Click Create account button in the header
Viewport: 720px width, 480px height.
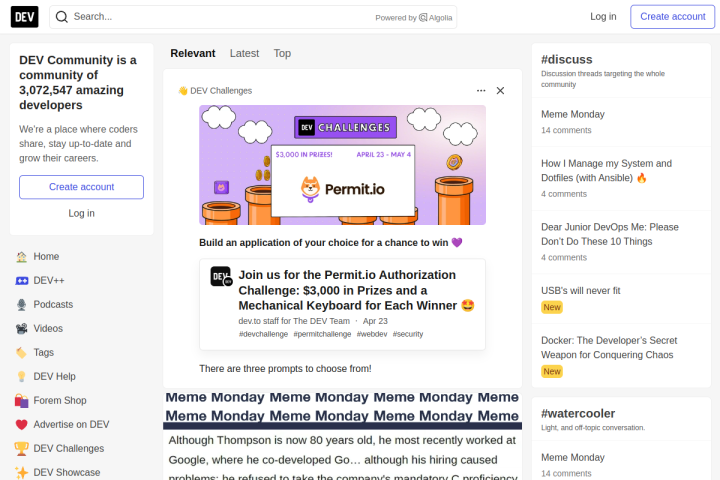pyautogui.click(x=673, y=17)
